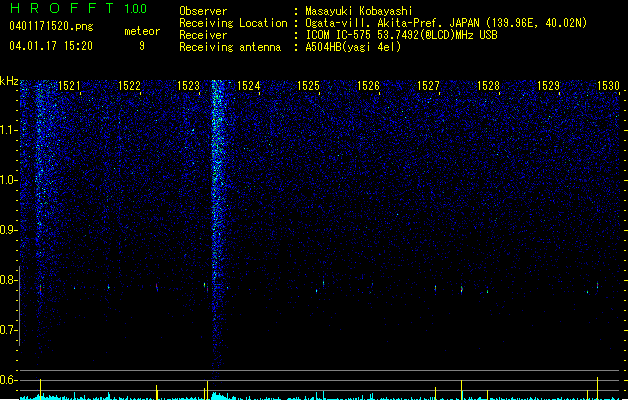Viewport: 629px width, 400px height.
Task: Click the antenna A504HB(yagi 4el) text
Action: (x=353, y=47)
